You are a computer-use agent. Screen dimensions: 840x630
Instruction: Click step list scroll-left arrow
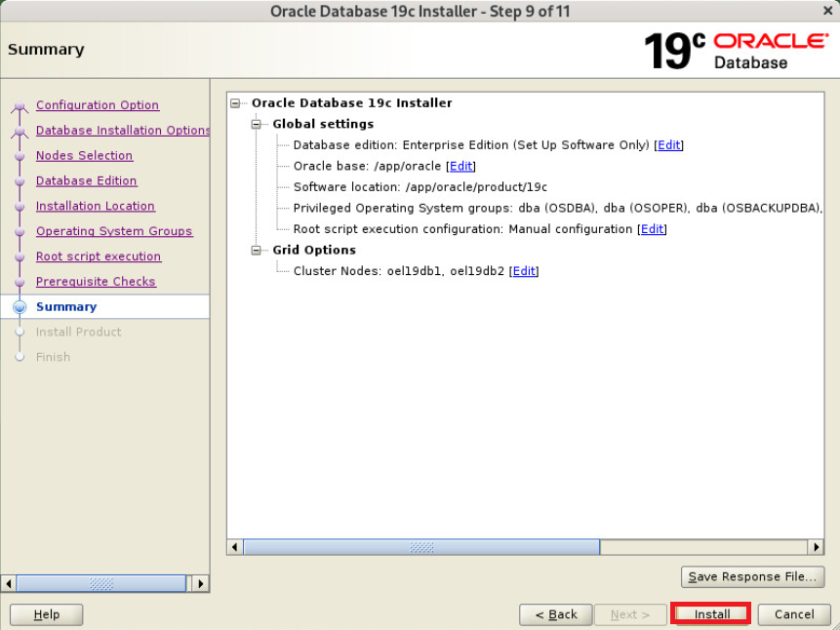(x=8, y=583)
